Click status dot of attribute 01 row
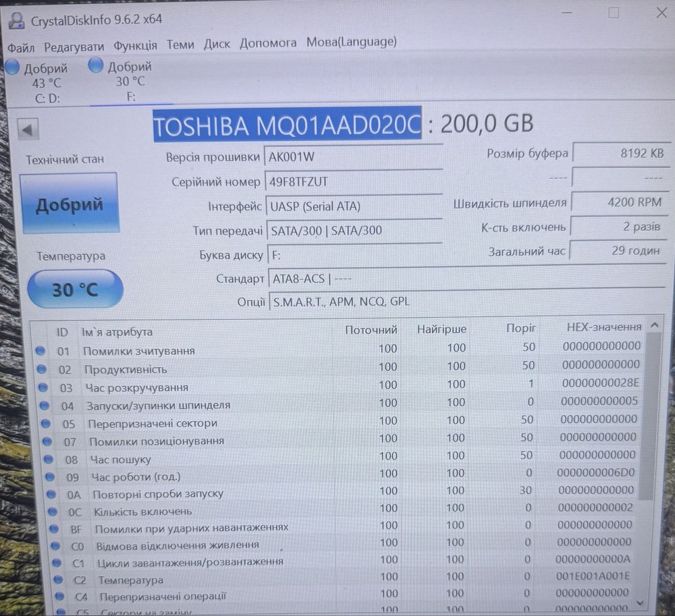 coord(40,351)
